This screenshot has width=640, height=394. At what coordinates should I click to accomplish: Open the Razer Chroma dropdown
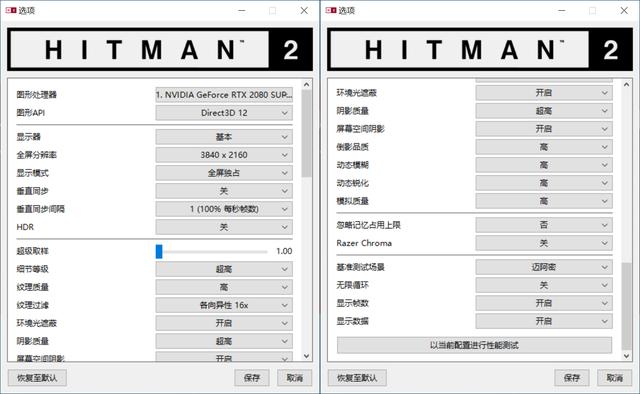pos(544,243)
